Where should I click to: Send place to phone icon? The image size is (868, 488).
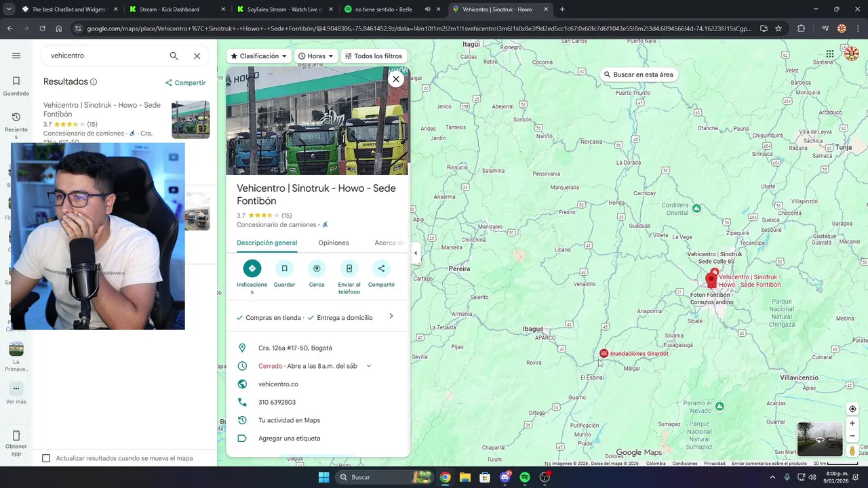click(x=349, y=268)
